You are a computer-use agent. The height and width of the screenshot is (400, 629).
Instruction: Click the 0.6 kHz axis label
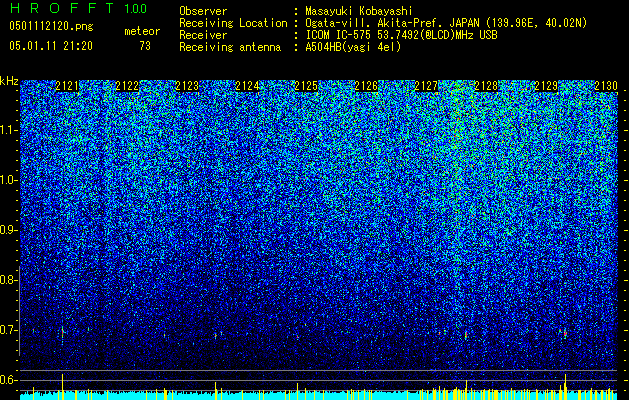click(9, 380)
